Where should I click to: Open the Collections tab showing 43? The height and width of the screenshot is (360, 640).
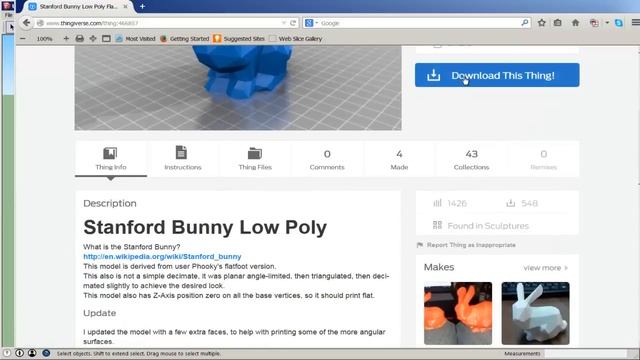pos(471,159)
